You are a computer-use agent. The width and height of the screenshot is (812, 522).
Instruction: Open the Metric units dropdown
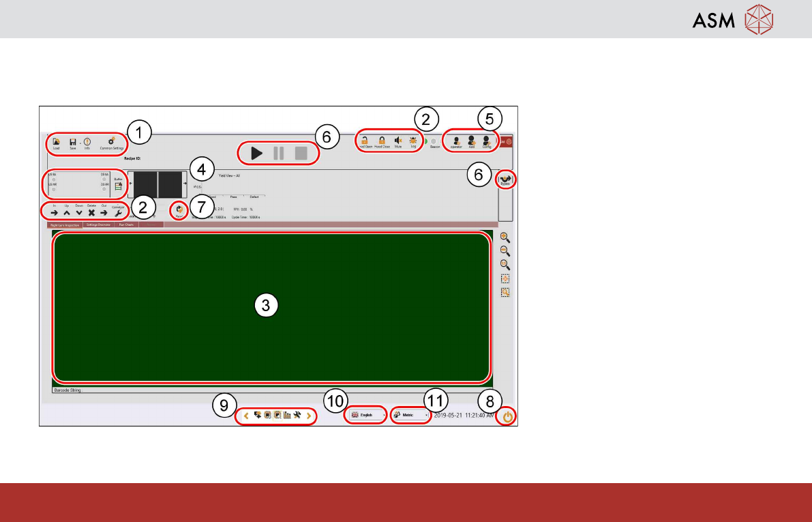(410, 416)
